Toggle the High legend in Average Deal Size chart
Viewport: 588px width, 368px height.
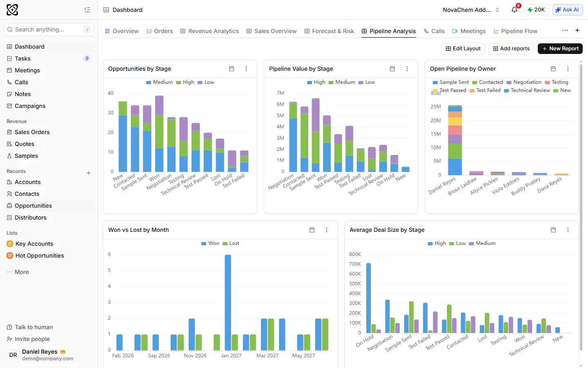[x=437, y=243]
